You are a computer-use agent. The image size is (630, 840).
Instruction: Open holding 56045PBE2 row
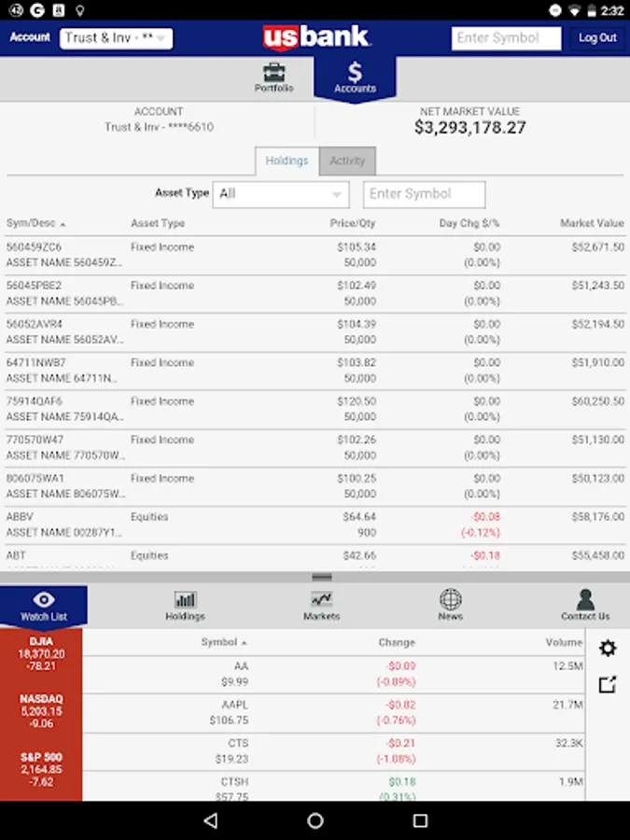[x=315, y=294]
